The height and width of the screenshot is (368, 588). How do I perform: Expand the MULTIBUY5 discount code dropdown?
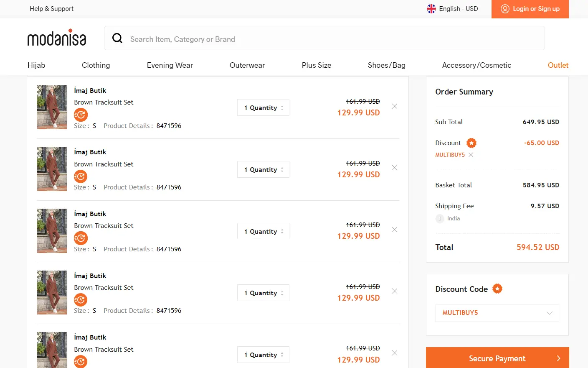coord(497,313)
